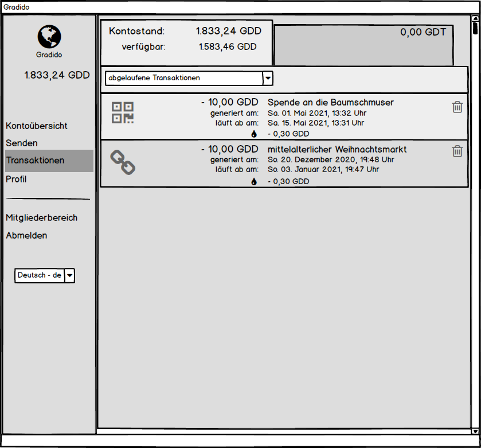Click the scrollbar down arrow
This screenshot has height=448, width=481.
(x=475, y=431)
